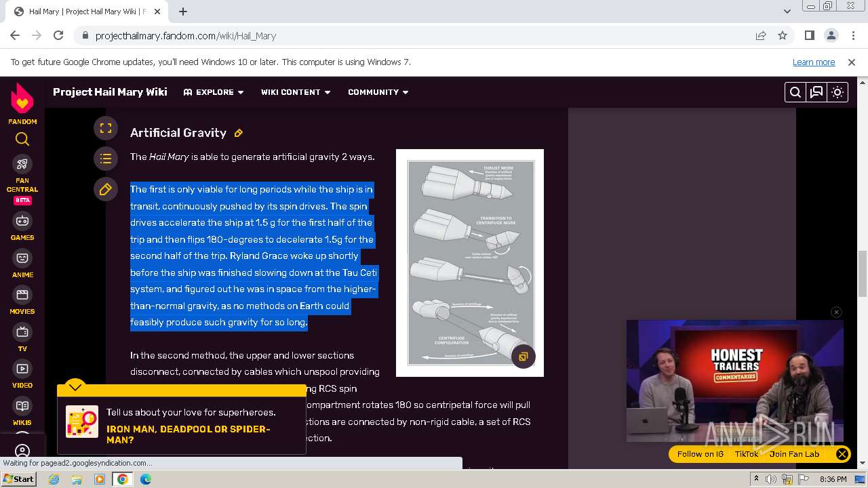Screen dimensions: 868x488
Task: Click Follow on IG link
Action: coord(701,454)
